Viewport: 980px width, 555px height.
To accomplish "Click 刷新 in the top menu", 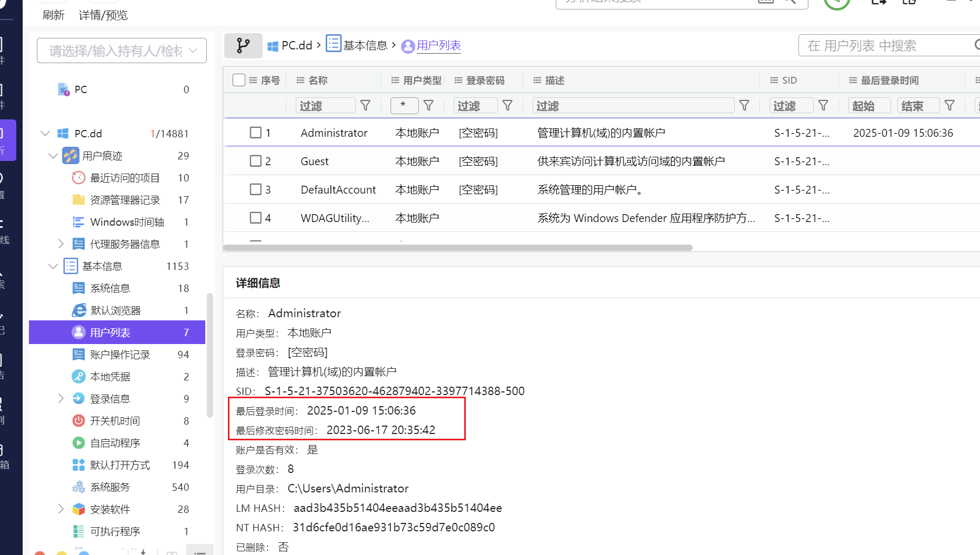I will coord(53,15).
